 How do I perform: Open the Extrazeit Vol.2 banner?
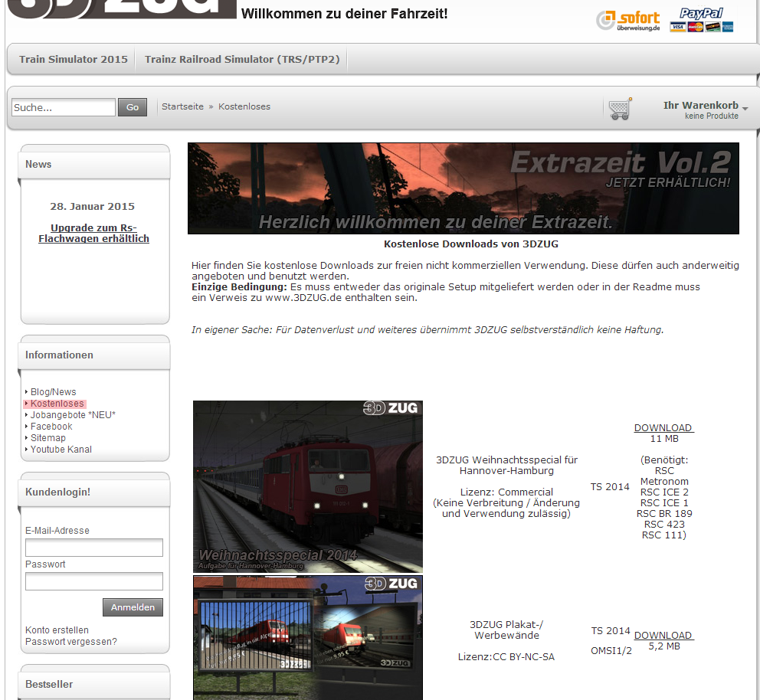pos(463,188)
